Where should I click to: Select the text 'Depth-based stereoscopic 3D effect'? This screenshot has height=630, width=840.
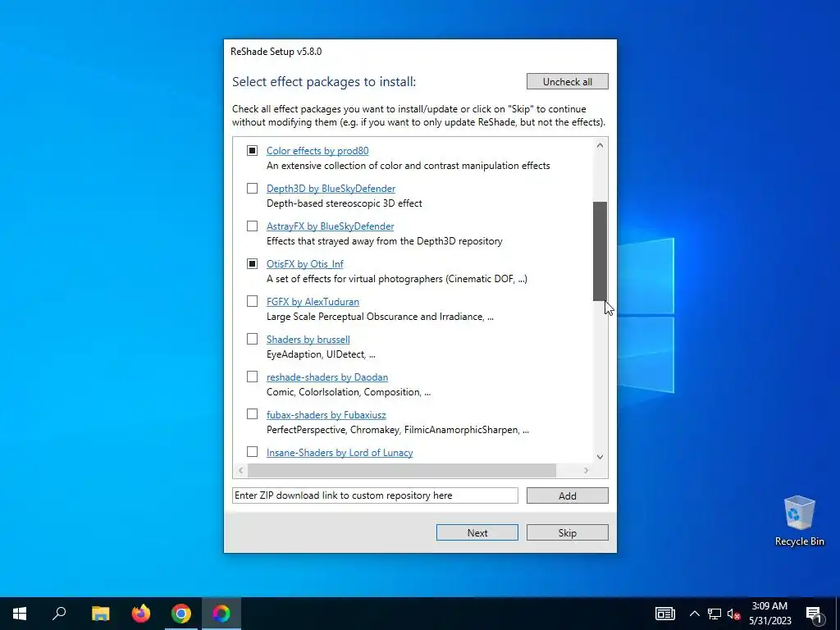coord(345,203)
